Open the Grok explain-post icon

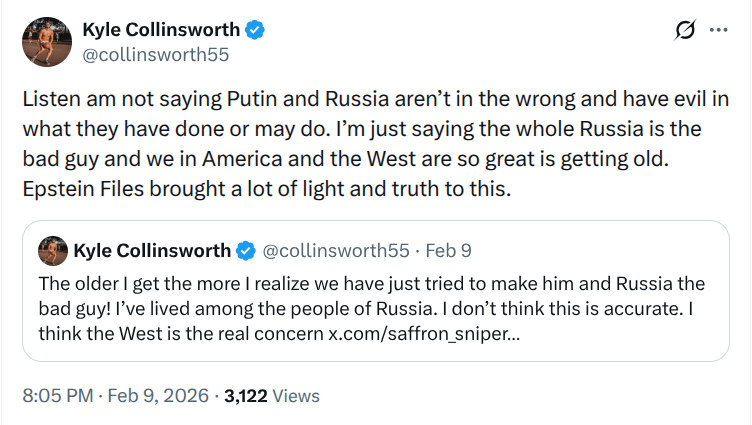point(685,30)
